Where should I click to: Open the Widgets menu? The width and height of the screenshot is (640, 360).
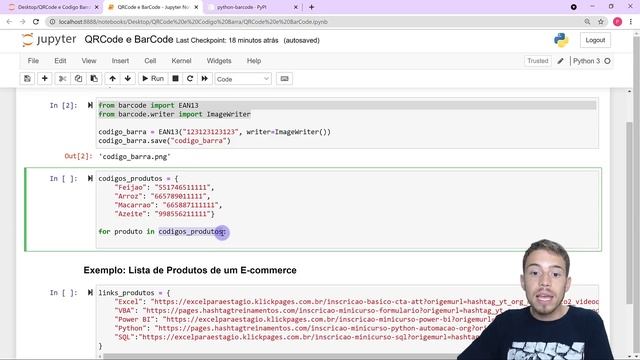coord(219,61)
